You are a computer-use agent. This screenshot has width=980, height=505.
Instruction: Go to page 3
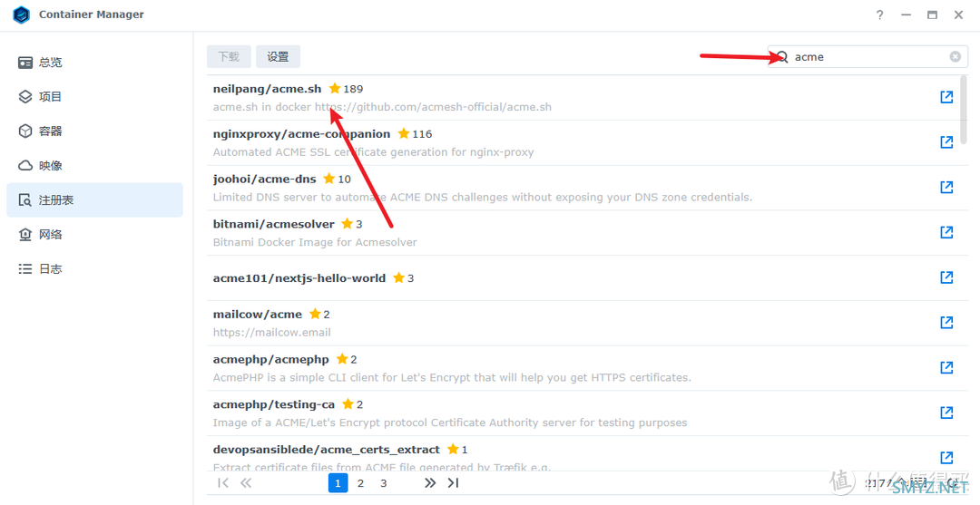383,482
